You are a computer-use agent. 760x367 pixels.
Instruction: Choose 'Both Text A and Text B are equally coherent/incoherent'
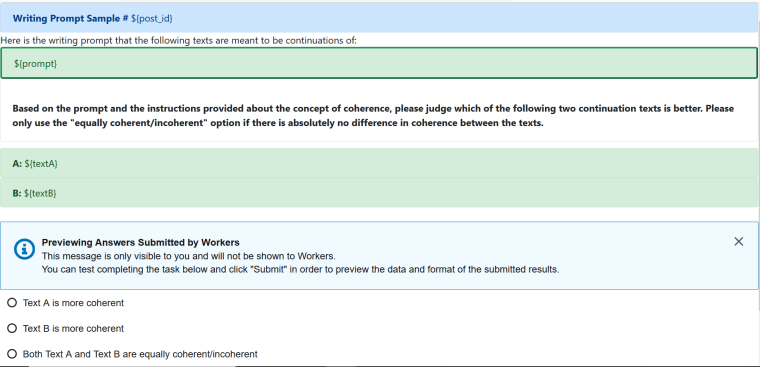tap(12, 354)
